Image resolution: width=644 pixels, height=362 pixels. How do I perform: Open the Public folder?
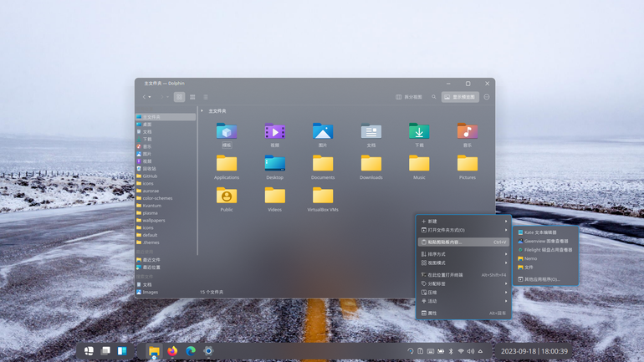tap(227, 200)
